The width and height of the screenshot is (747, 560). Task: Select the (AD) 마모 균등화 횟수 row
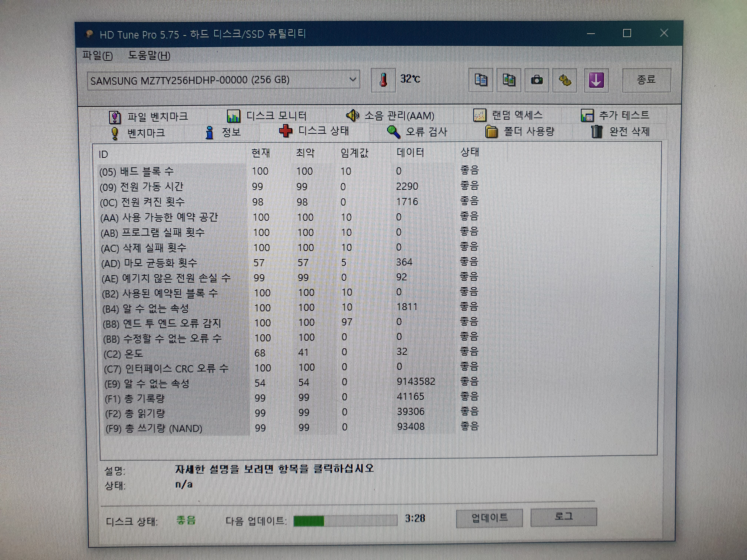coord(290,263)
